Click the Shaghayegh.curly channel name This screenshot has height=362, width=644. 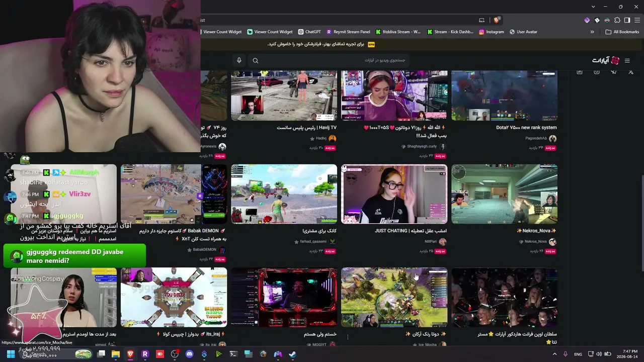click(x=422, y=146)
